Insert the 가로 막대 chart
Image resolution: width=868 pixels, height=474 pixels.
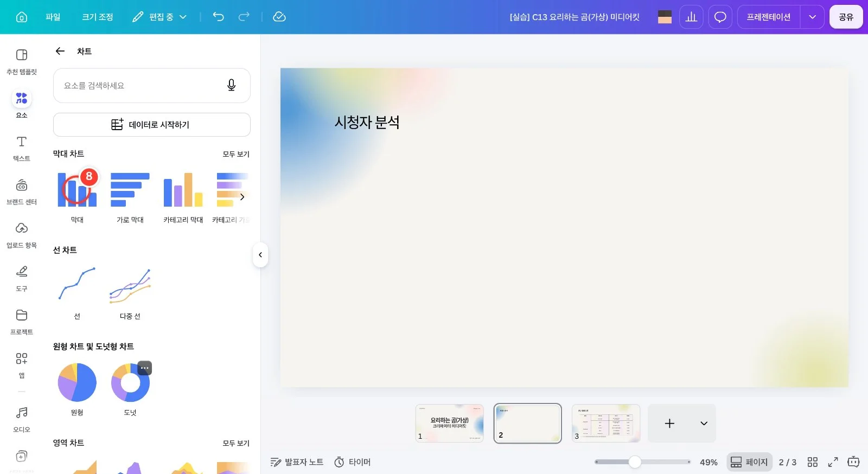(130, 190)
